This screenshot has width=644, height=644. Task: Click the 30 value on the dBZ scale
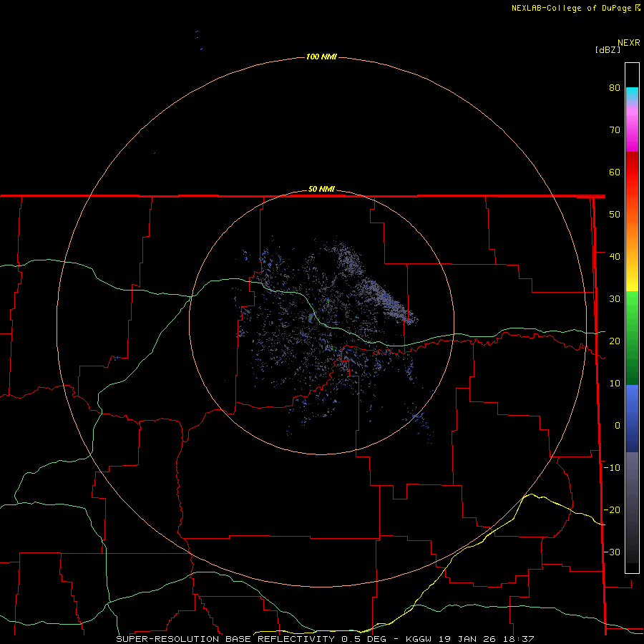click(x=615, y=299)
